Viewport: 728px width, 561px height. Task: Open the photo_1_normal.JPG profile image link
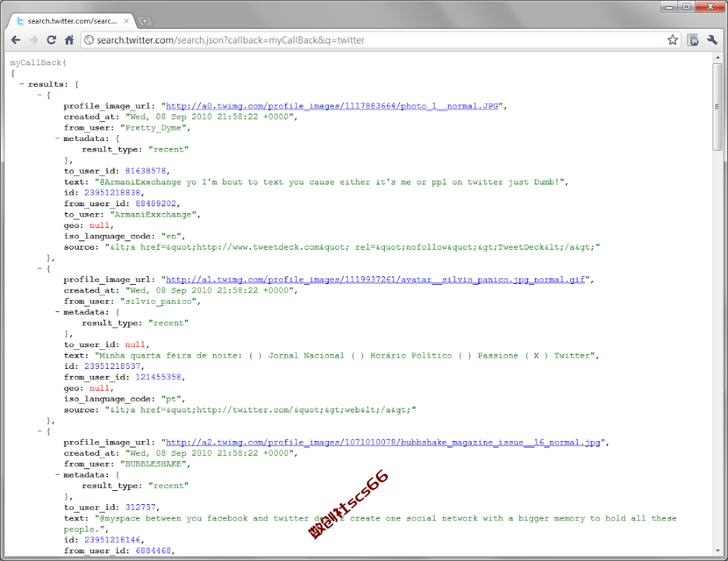click(x=332, y=106)
